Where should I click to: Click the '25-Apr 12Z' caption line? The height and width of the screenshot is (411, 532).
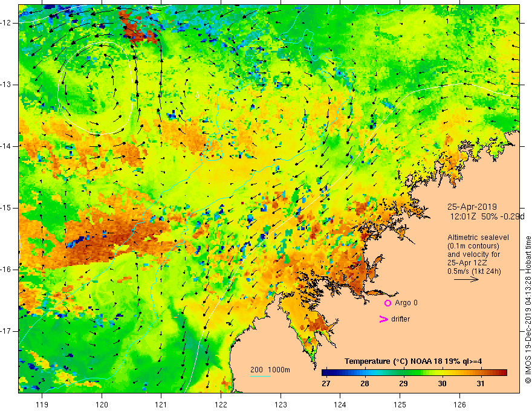tap(467, 263)
